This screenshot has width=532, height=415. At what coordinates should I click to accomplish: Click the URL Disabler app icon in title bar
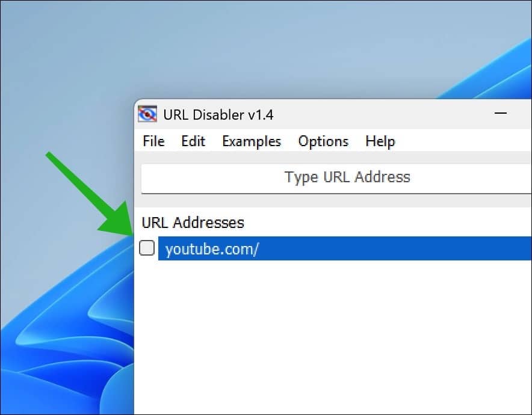(x=147, y=114)
